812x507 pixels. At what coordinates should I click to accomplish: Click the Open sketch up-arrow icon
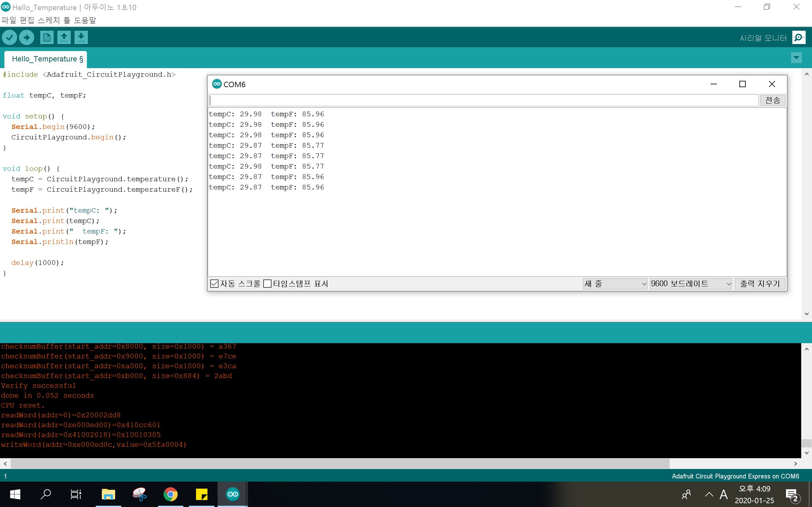[64, 37]
